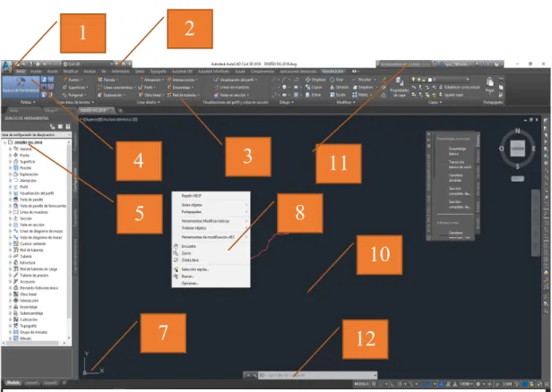Switch to the Ayuda ribbon tab
Viewport: 552px width, 392px height.
pyautogui.click(x=240, y=72)
